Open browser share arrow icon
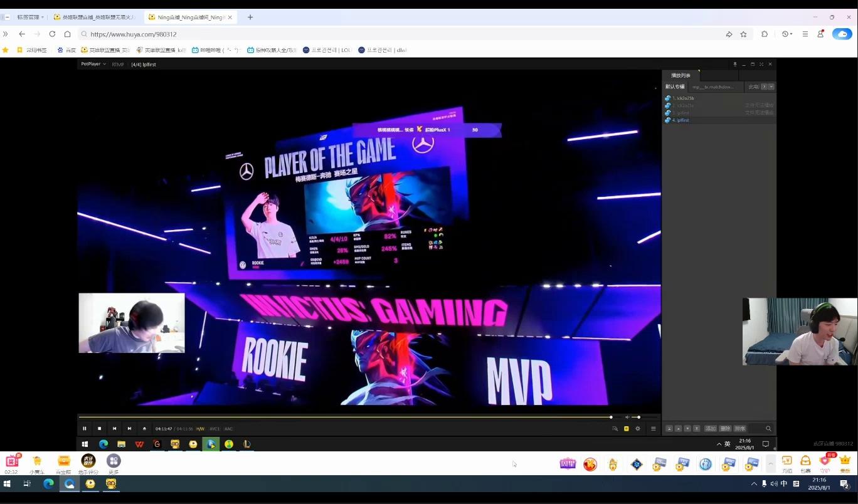The image size is (858, 504). pos(729,34)
